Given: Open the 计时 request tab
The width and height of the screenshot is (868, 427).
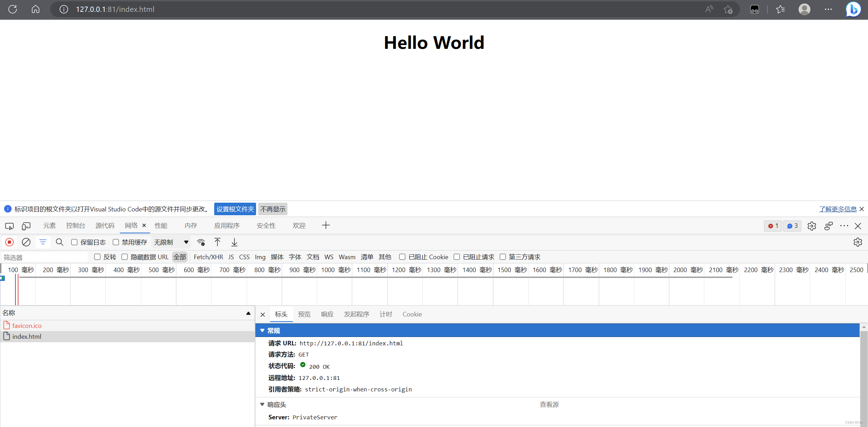Looking at the screenshot, I should (x=386, y=314).
